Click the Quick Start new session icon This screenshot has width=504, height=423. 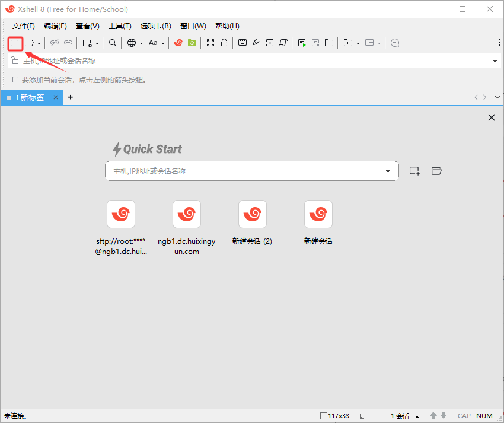point(414,171)
